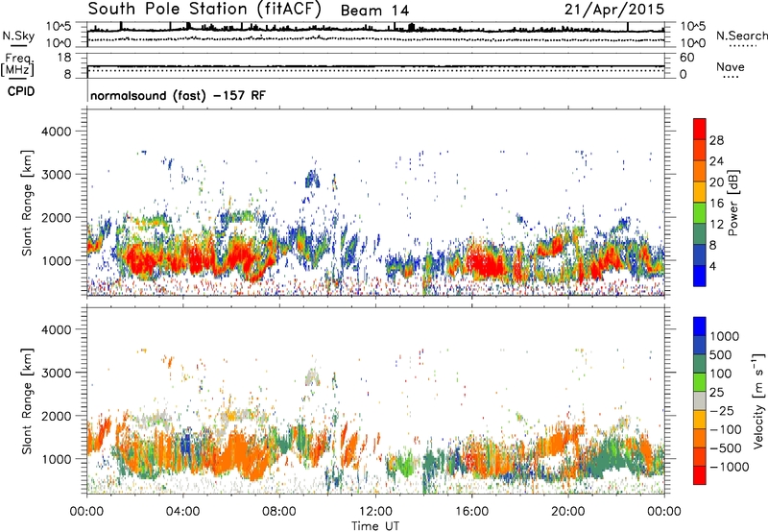This screenshot has width=768, height=532.
Task: Click the power panel 'Slant Range [km]' label
Action: point(27,203)
